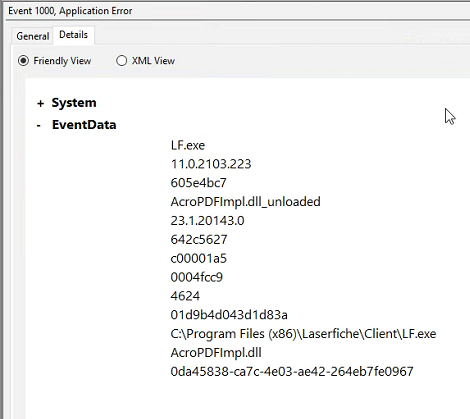Viewport: 470px width, 419px height.
Task: Select the first LF.exe value
Action: point(188,145)
